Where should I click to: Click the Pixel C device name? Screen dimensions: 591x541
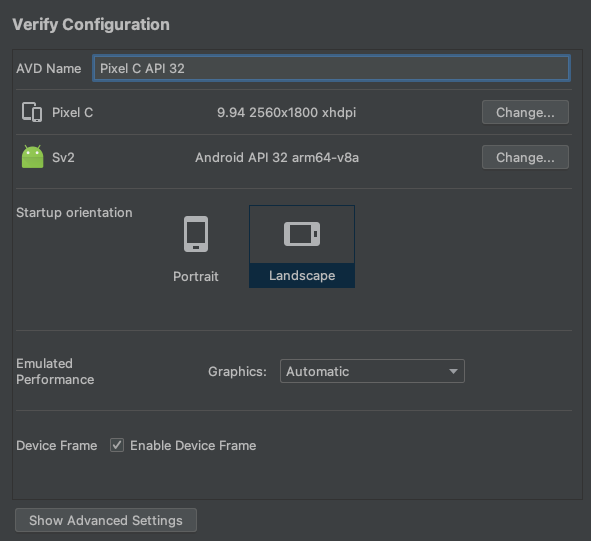(72, 112)
